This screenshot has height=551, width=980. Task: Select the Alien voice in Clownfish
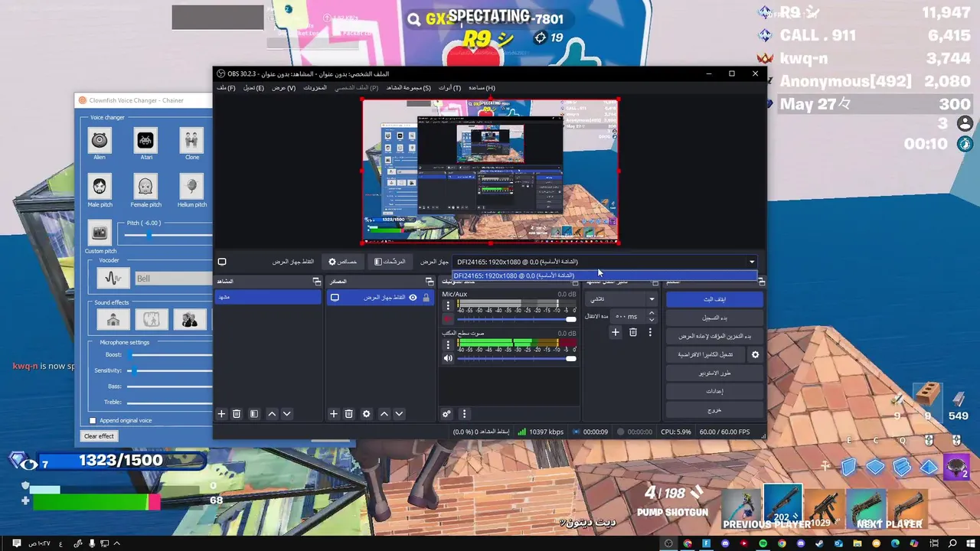tap(100, 140)
